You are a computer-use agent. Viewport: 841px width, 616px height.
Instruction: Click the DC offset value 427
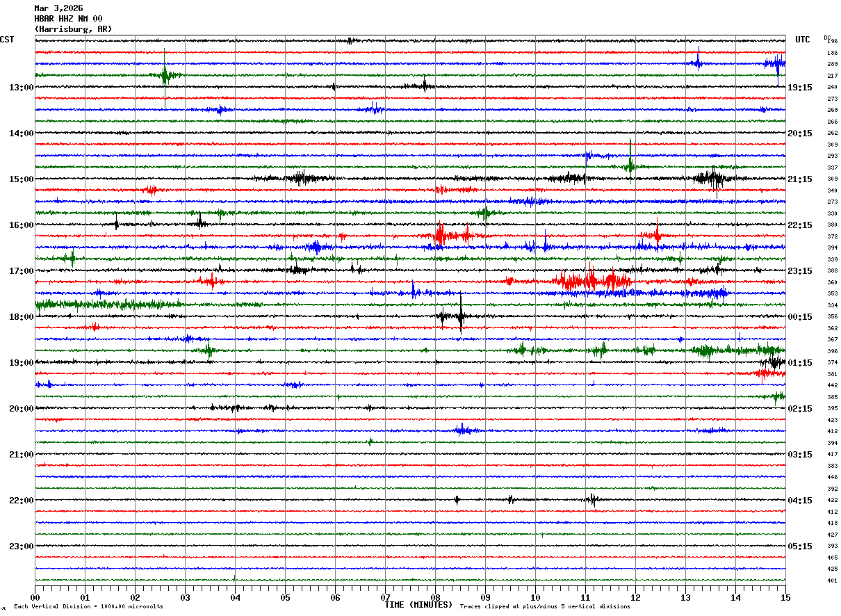(x=832, y=535)
